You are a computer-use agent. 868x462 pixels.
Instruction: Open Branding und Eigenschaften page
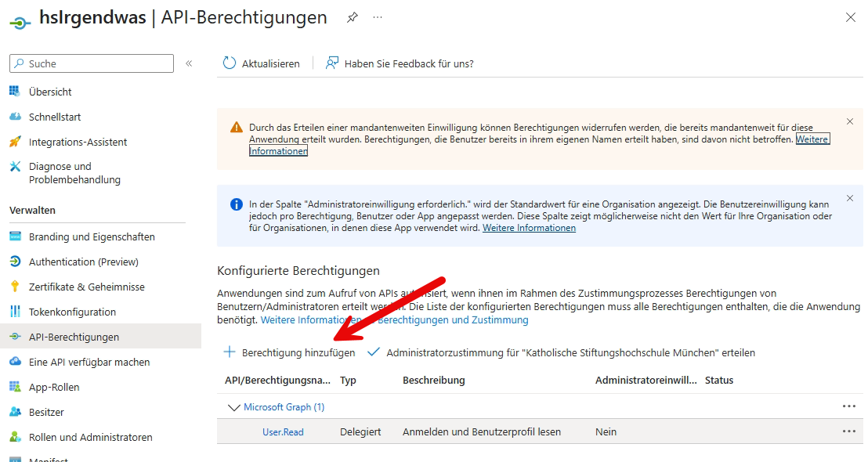[x=92, y=236]
